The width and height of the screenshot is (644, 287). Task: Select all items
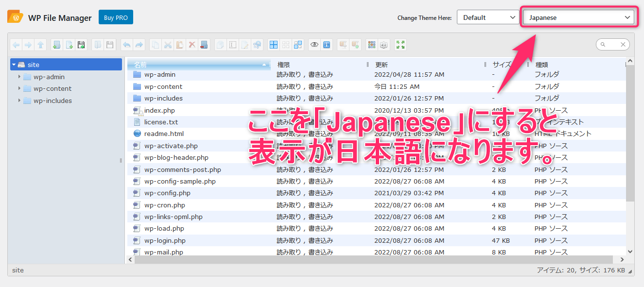pyautogui.click(x=274, y=45)
